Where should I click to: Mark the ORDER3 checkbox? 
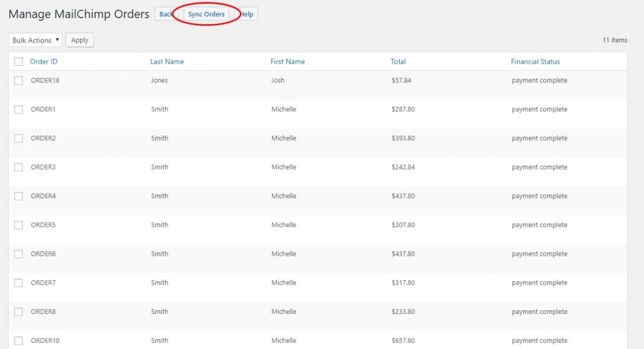point(19,167)
